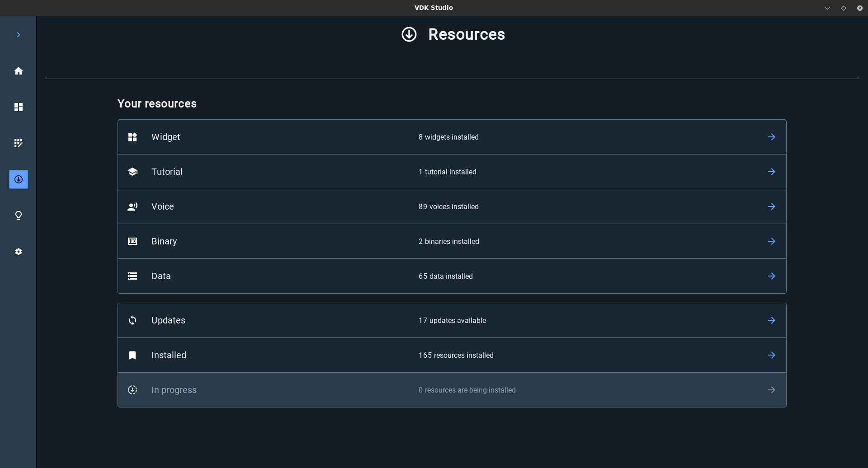
Task: Open the lightbulb icon in sidebar
Action: pos(19,215)
